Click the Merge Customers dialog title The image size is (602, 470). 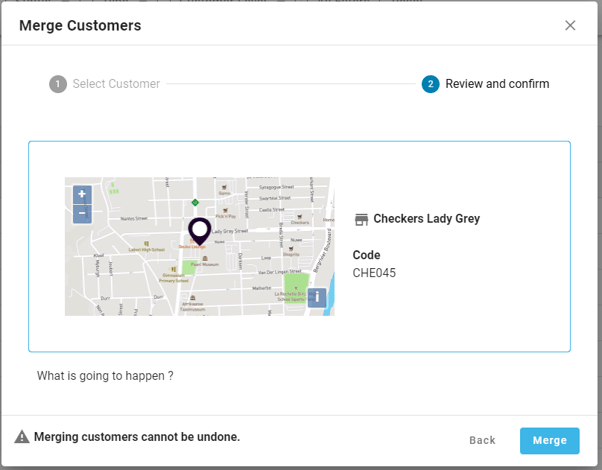point(80,25)
